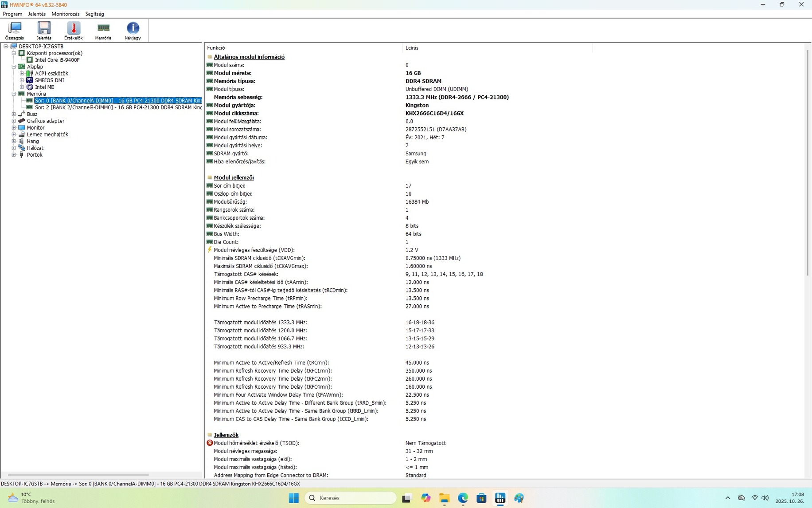This screenshot has height=508, width=812.
Task: Open the Összegzés summary toolbar icon
Action: pos(15,31)
